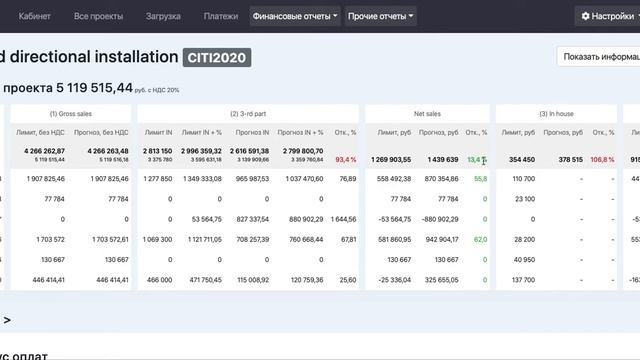Click negative value -25 336,04
This screenshot has width=640, height=360.
pyautogui.click(x=394, y=280)
